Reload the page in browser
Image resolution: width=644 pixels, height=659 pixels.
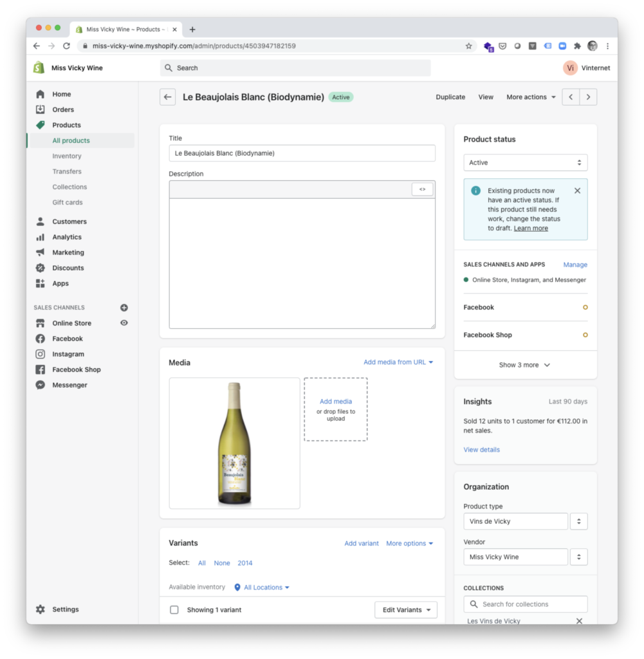coord(66,46)
